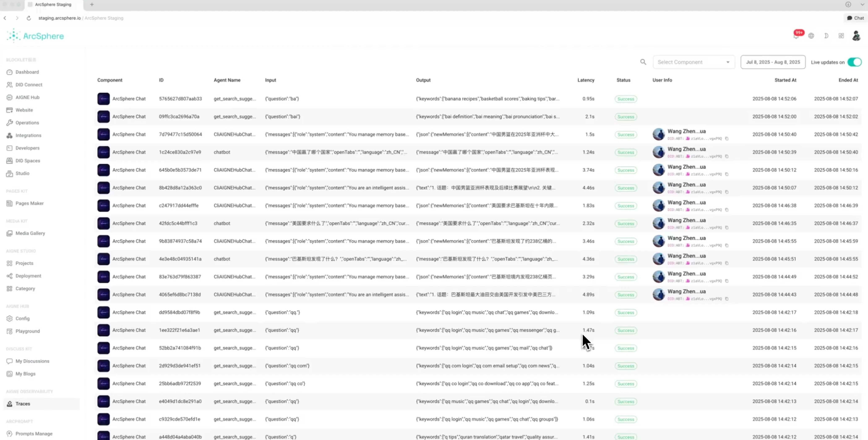Toggle dark mode moon icon

click(x=826, y=36)
